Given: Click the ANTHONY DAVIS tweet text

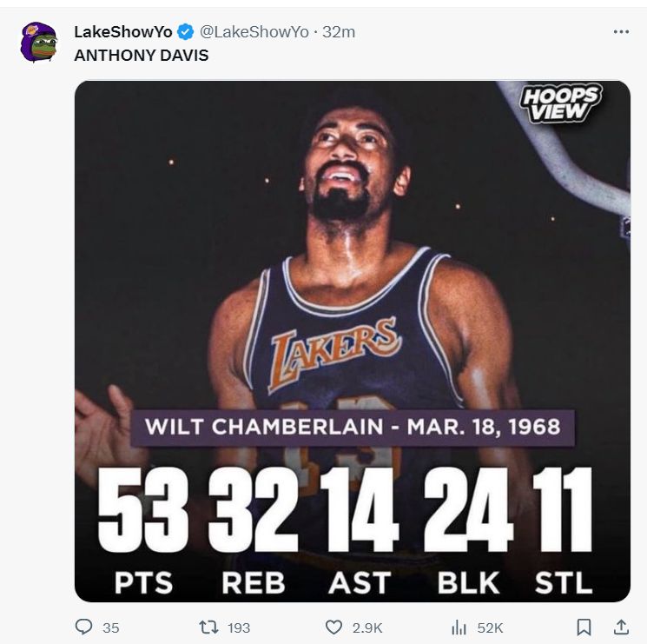Looking at the screenshot, I should click(141, 55).
